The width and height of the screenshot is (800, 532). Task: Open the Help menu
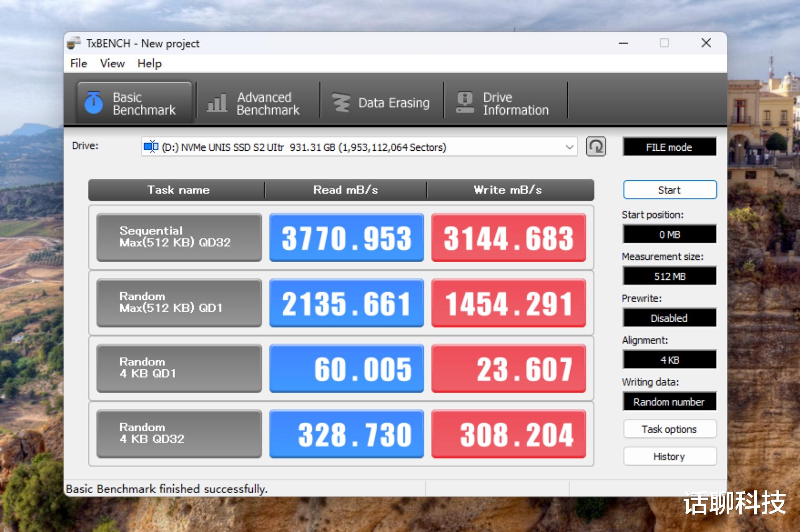tap(150, 64)
